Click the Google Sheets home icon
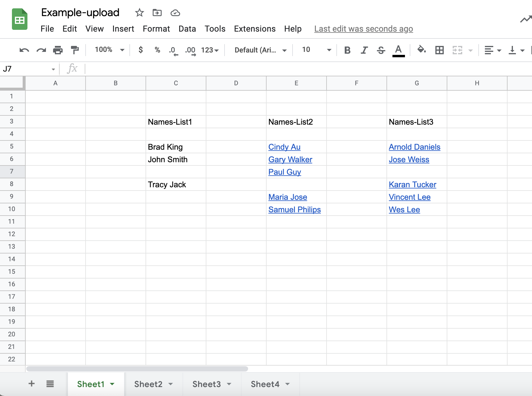The image size is (532, 396). click(x=20, y=19)
